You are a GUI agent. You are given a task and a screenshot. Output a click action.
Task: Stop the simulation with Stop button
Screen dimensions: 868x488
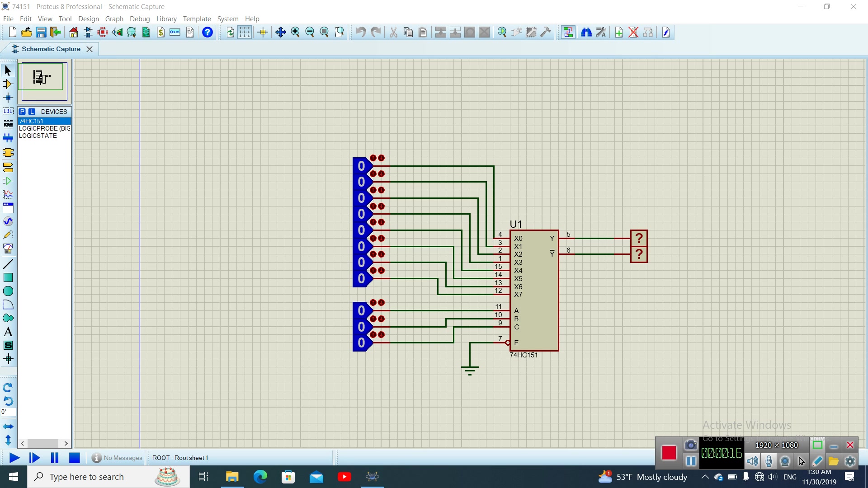pyautogui.click(x=75, y=458)
